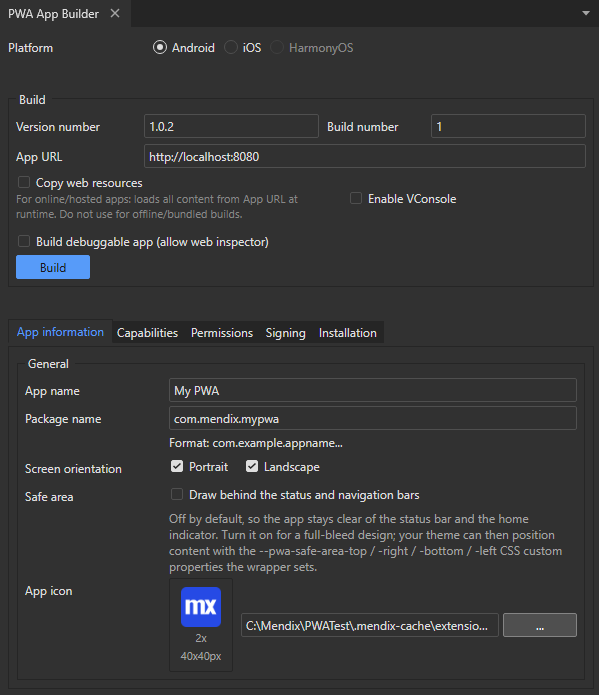The width and height of the screenshot is (599, 695).
Task: Uncheck the Portrait orientation checkbox
Action: (x=177, y=466)
